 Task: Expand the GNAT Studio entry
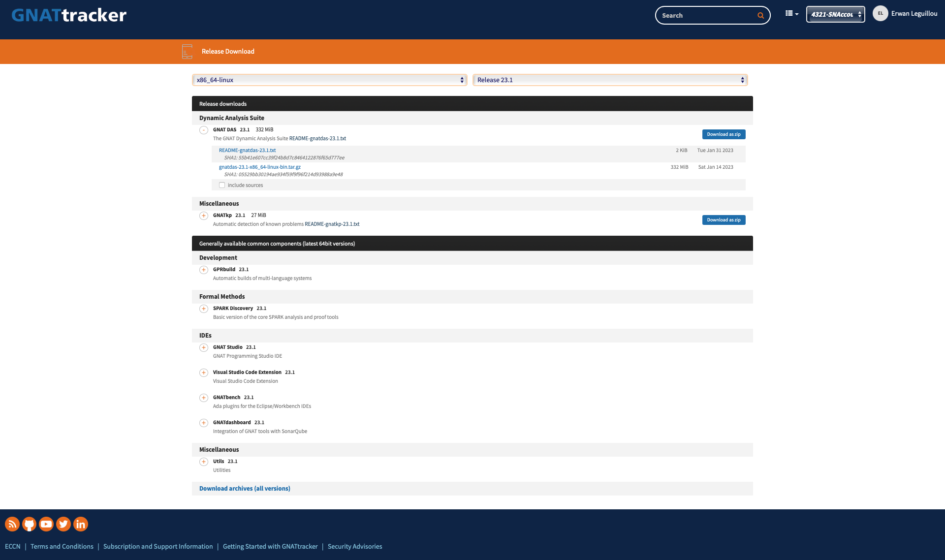click(x=204, y=347)
